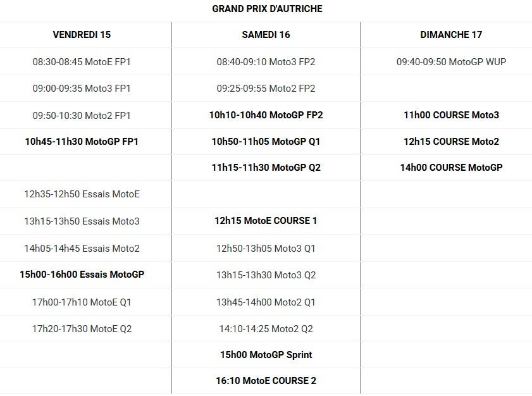This screenshot has width=532, height=396.
Task: Select the DIMANCHE 17 column header
Action: click(451, 35)
